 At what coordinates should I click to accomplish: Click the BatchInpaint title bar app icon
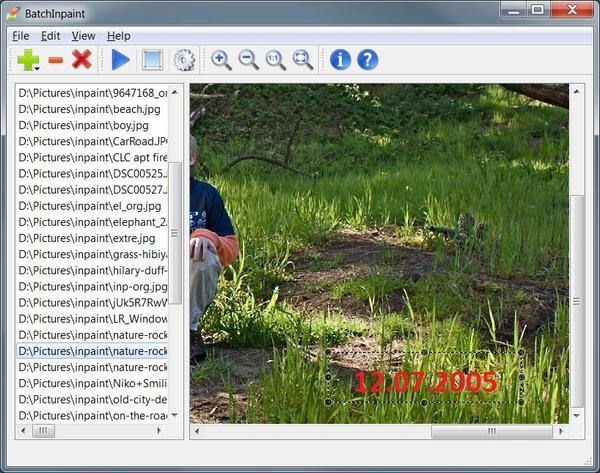13,14
